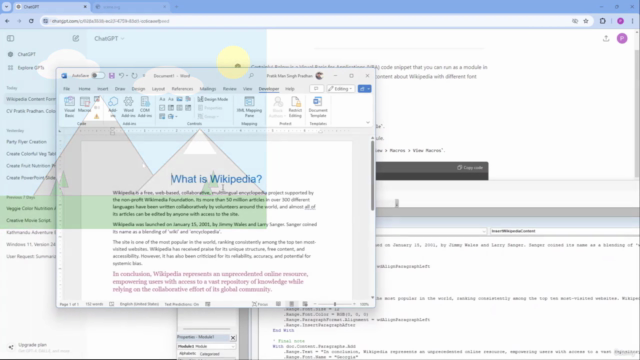Open the Creative Movie Script chat
This screenshot has width=640, height=360.
29,220
